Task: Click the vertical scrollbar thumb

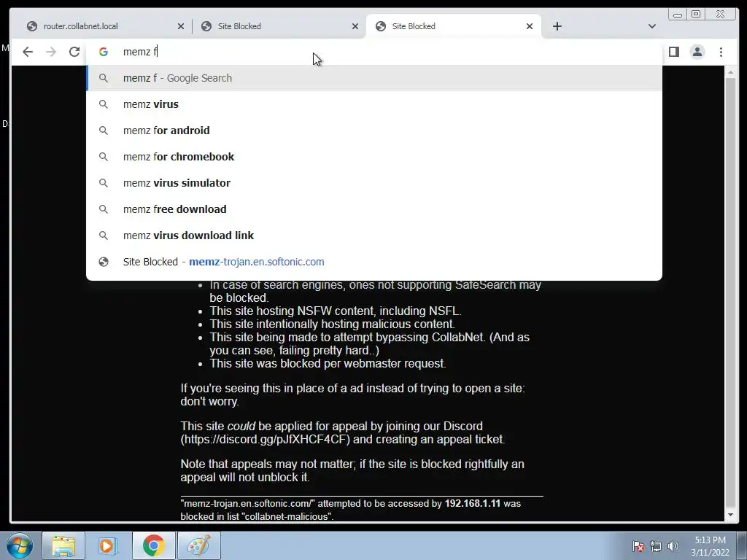Action: pyautogui.click(x=730, y=293)
